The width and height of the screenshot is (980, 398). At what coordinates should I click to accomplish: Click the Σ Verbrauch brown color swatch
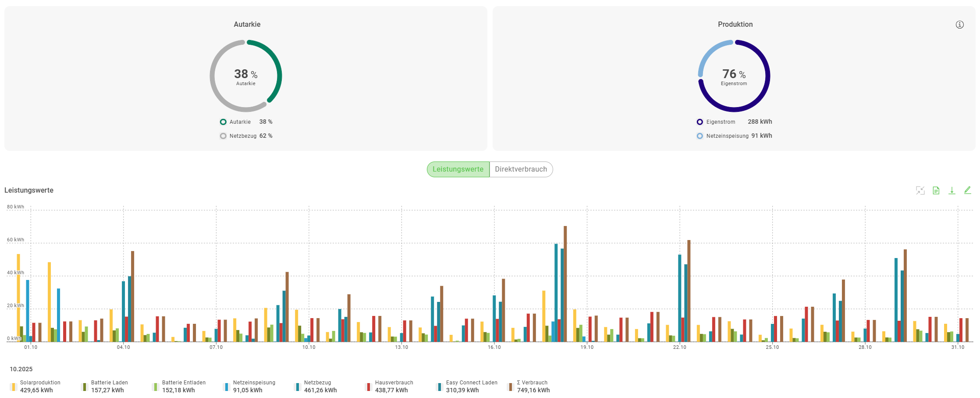pyautogui.click(x=511, y=387)
